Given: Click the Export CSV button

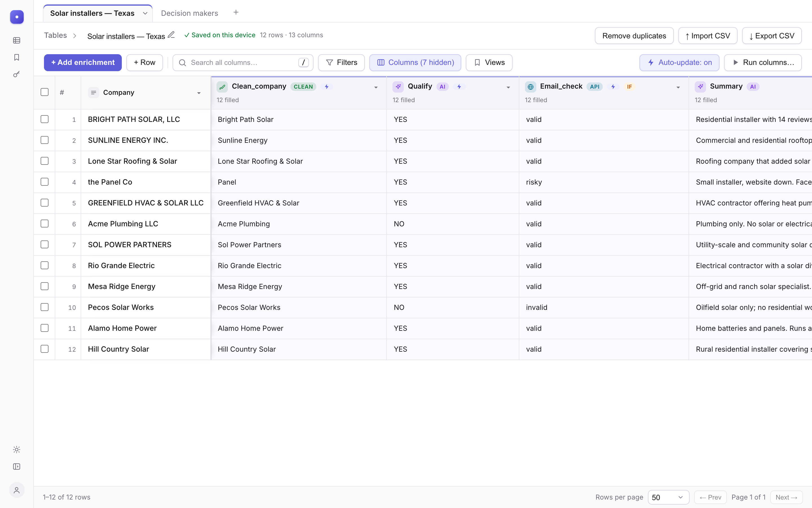Looking at the screenshot, I should pyautogui.click(x=771, y=36).
